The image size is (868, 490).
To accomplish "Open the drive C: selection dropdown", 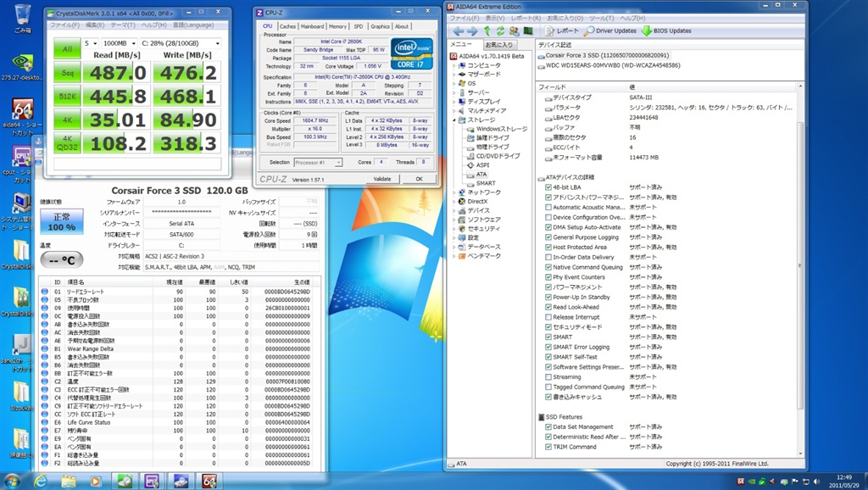I will pos(180,42).
